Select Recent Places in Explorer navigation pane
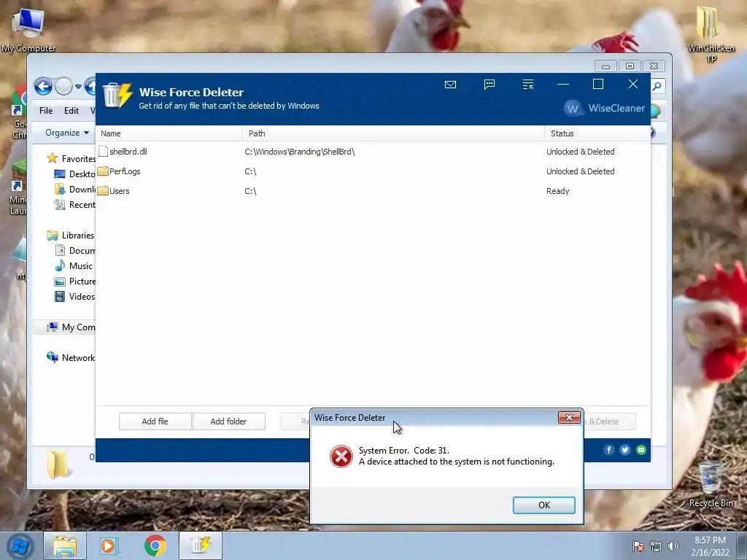 [75, 205]
